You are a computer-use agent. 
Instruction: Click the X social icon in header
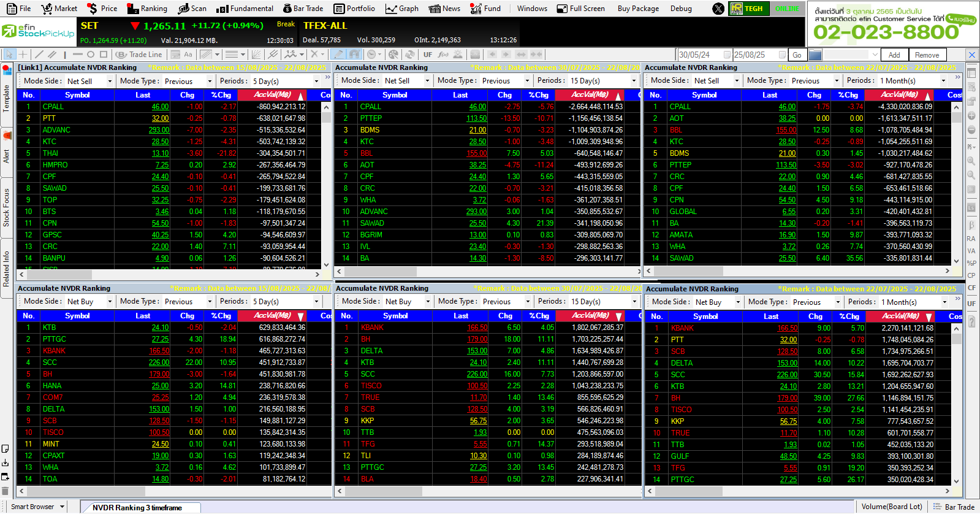[x=718, y=9]
